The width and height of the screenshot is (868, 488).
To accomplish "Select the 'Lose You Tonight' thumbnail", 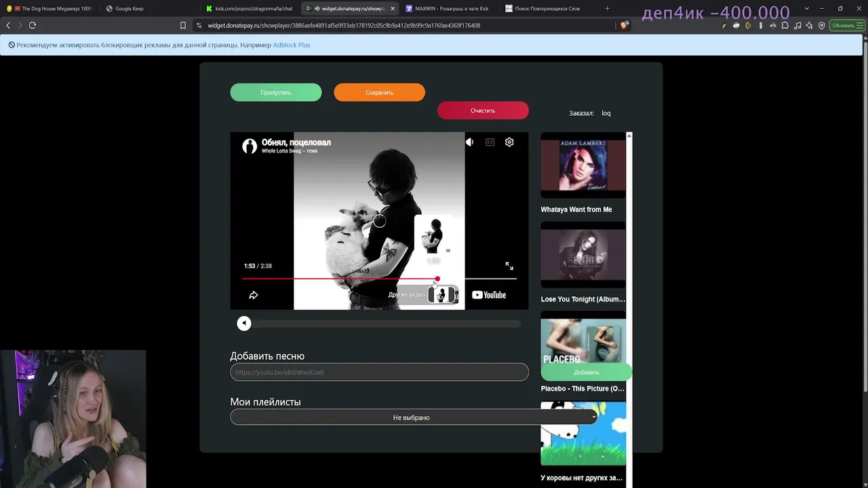I will (x=583, y=255).
